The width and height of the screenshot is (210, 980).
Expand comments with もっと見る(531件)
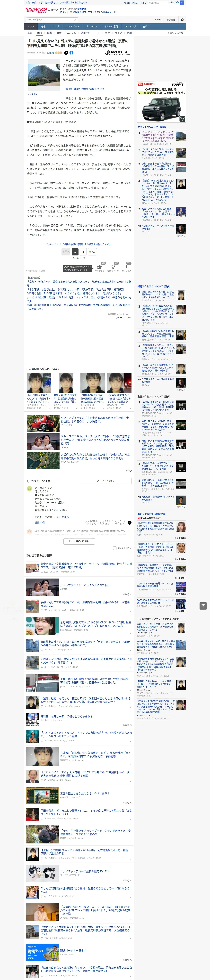tap(79, 541)
